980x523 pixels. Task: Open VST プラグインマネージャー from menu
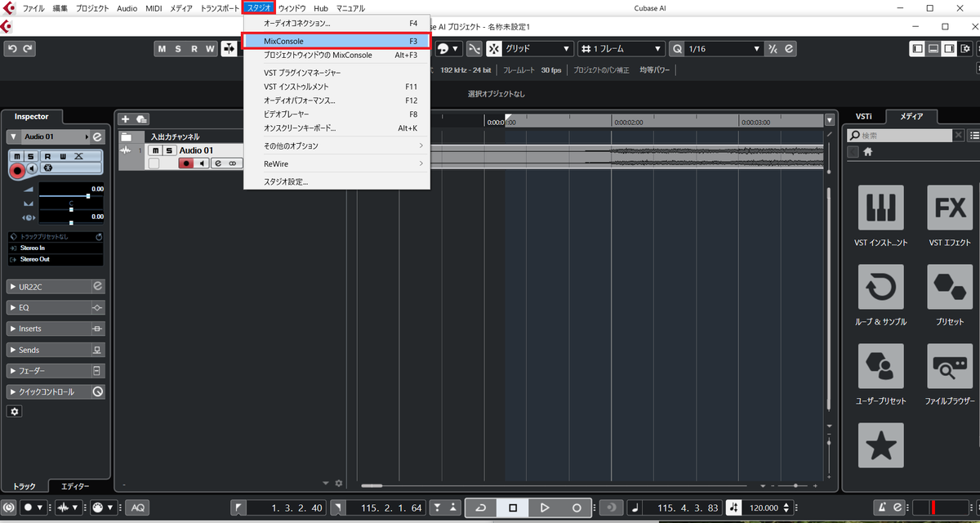(x=336, y=73)
